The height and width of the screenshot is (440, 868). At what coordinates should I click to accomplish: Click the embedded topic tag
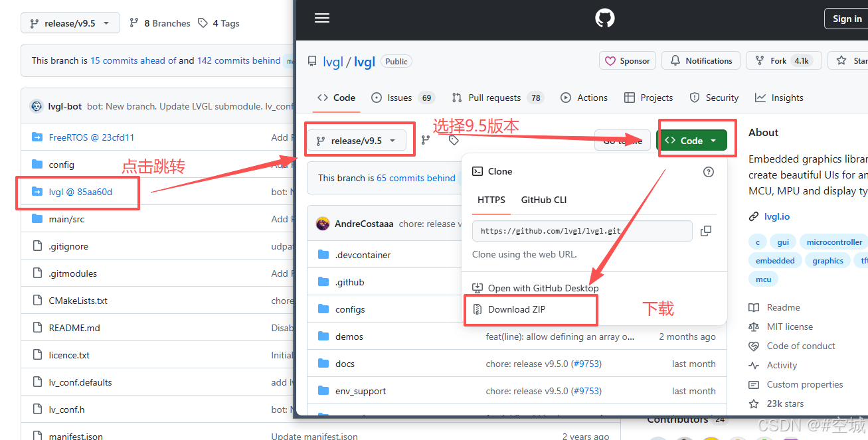coord(775,261)
